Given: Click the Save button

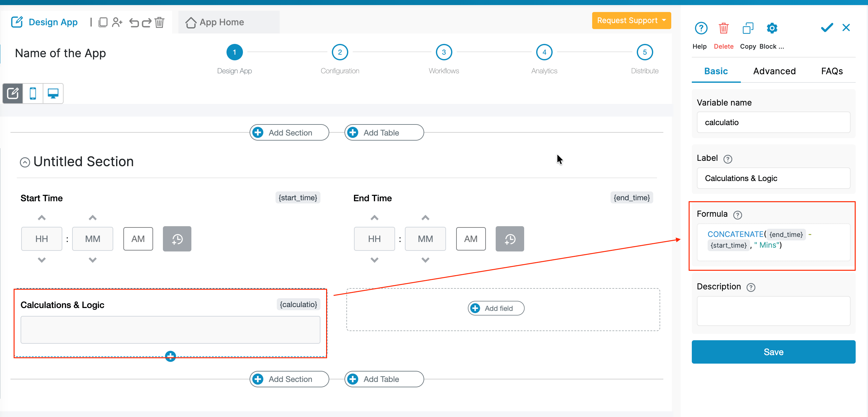Looking at the screenshot, I should (x=773, y=352).
